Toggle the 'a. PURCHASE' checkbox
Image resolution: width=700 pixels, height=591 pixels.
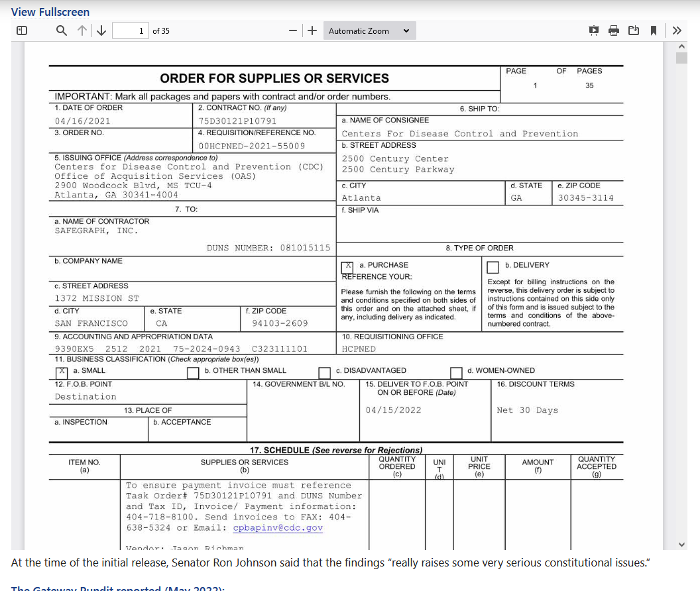347,267
